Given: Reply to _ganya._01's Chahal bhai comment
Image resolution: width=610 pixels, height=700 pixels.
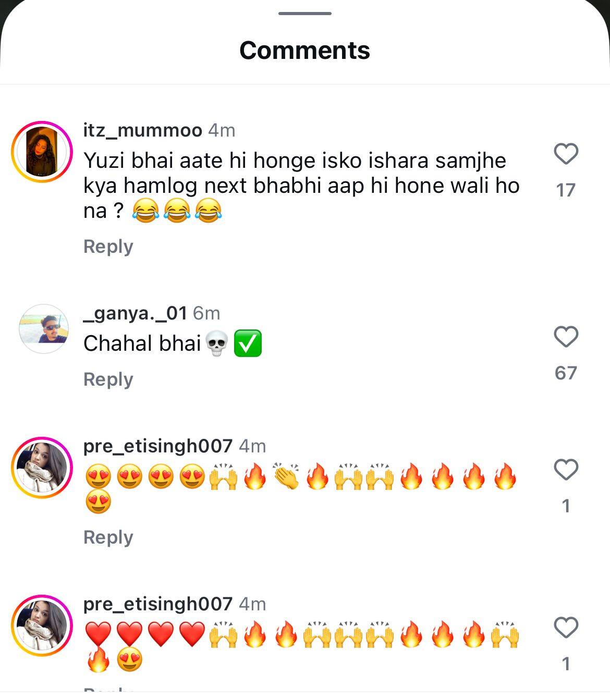Looking at the screenshot, I should coord(108,379).
